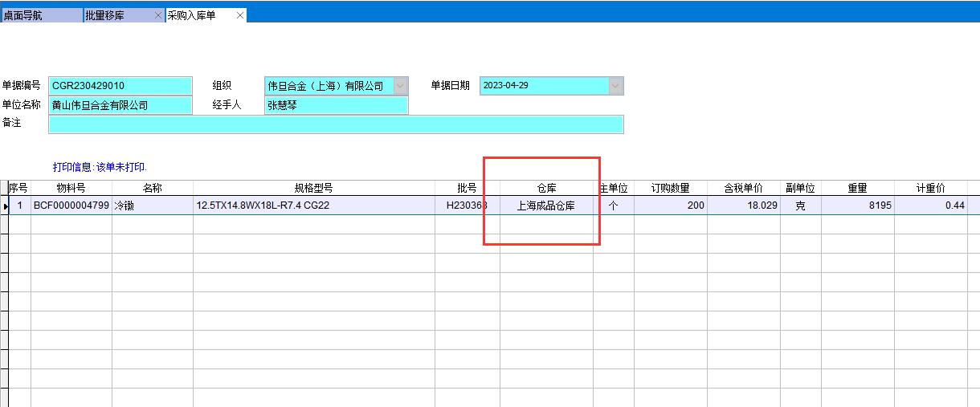This screenshot has height=407, width=980.
Task: Select the 上海成品仓库 warehouse cell
Action: [x=546, y=206]
